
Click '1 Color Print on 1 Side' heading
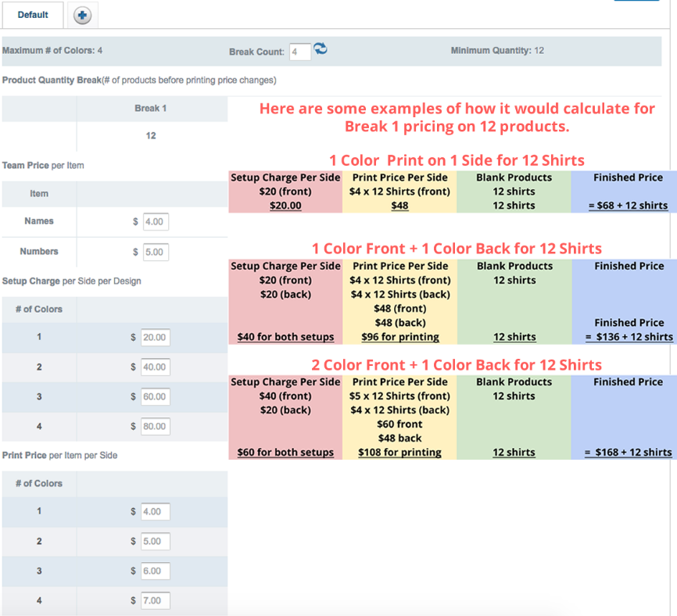pyautogui.click(x=457, y=160)
